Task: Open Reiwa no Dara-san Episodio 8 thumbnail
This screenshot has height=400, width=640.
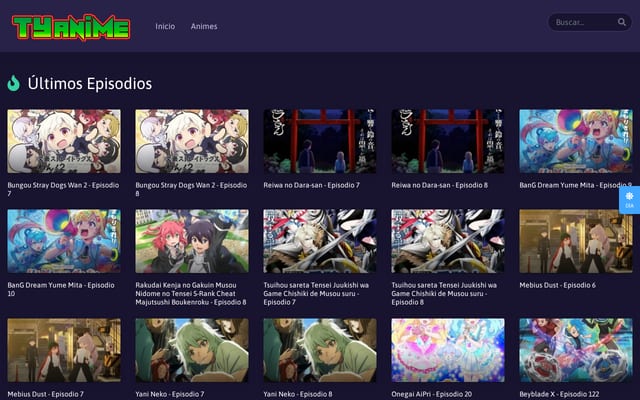Action: coord(448,141)
